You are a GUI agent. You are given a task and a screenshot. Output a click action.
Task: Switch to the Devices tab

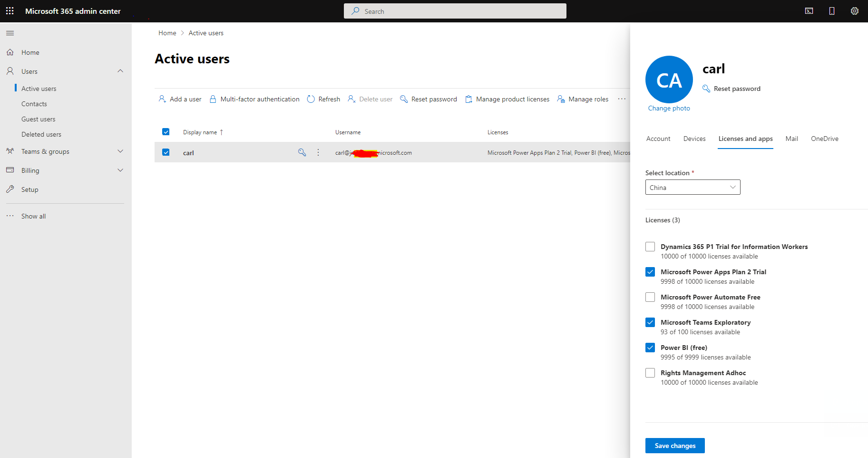[x=694, y=139]
